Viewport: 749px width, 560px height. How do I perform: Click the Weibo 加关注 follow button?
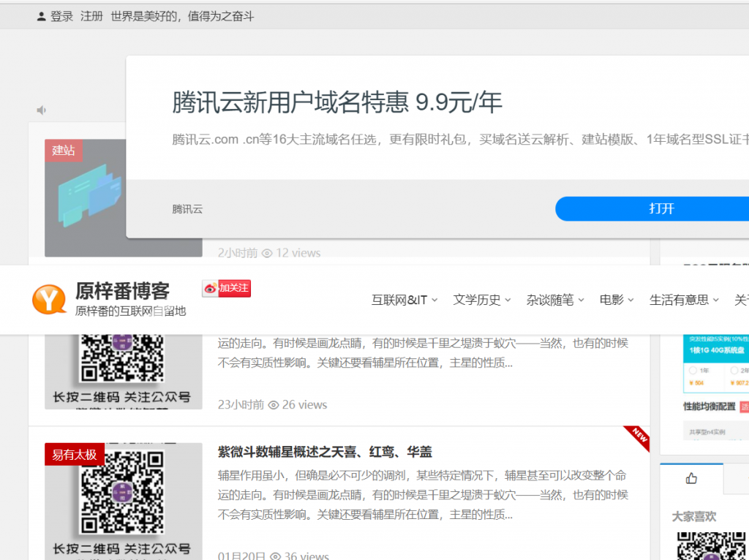pos(227,288)
